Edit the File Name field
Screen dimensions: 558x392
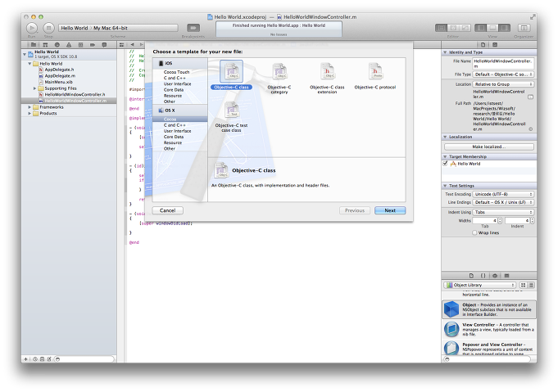coord(503,63)
